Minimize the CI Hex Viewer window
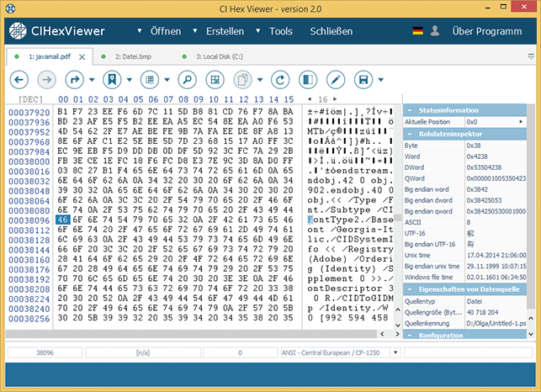 [488, 8]
